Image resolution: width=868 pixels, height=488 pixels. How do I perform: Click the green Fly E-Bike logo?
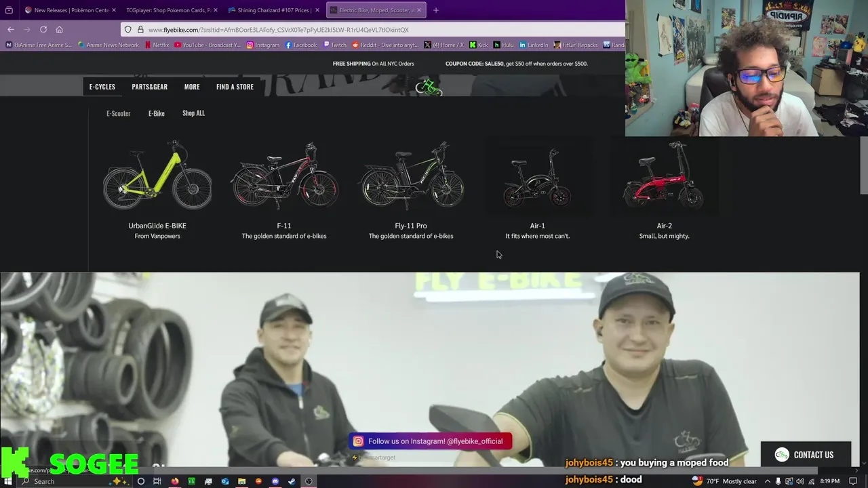[x=429, y=87]
